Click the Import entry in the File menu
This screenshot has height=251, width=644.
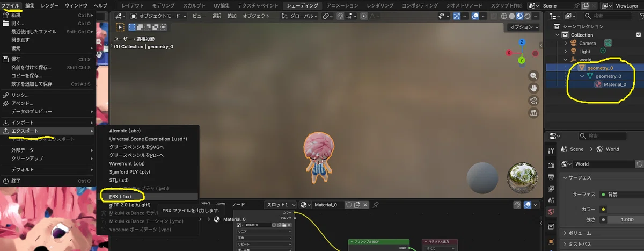[x=47, y=123]
